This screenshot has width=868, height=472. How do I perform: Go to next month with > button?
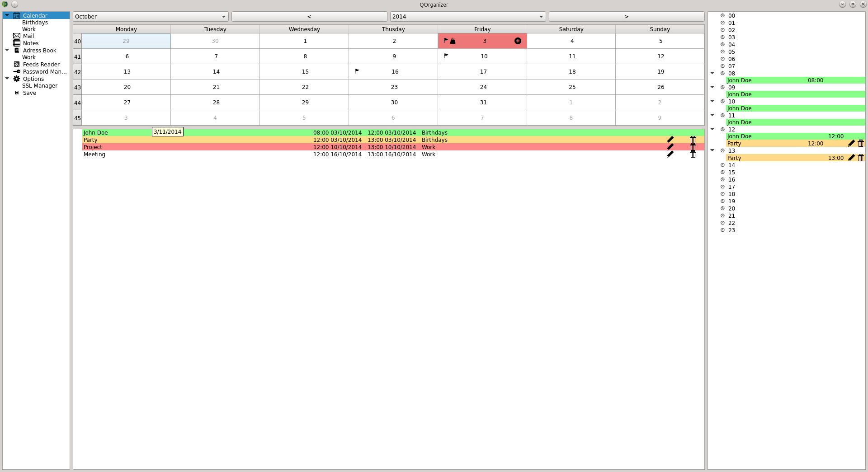coord(627,17)
